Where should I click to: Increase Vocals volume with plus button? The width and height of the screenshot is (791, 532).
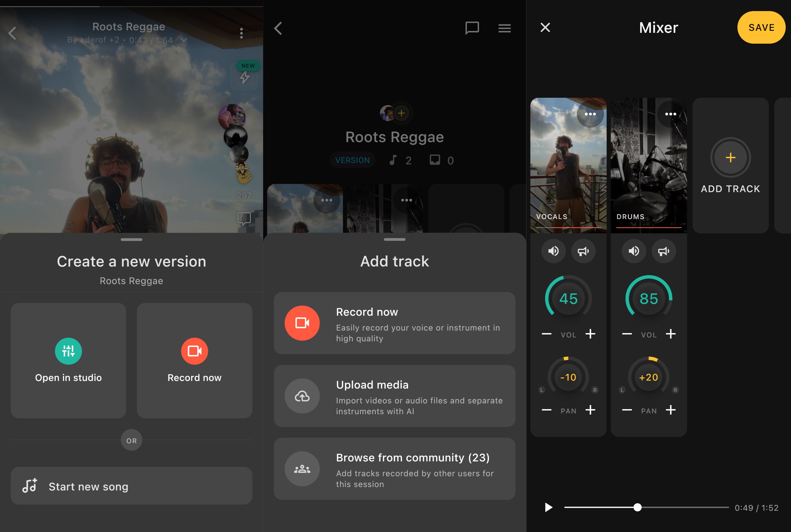click(590, 334)
